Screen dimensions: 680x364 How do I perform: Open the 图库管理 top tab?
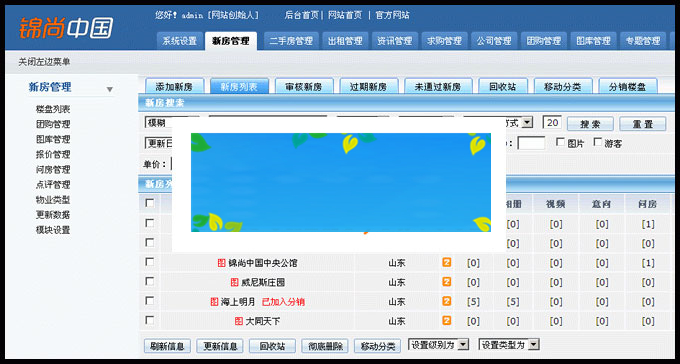tap(594, 41)
